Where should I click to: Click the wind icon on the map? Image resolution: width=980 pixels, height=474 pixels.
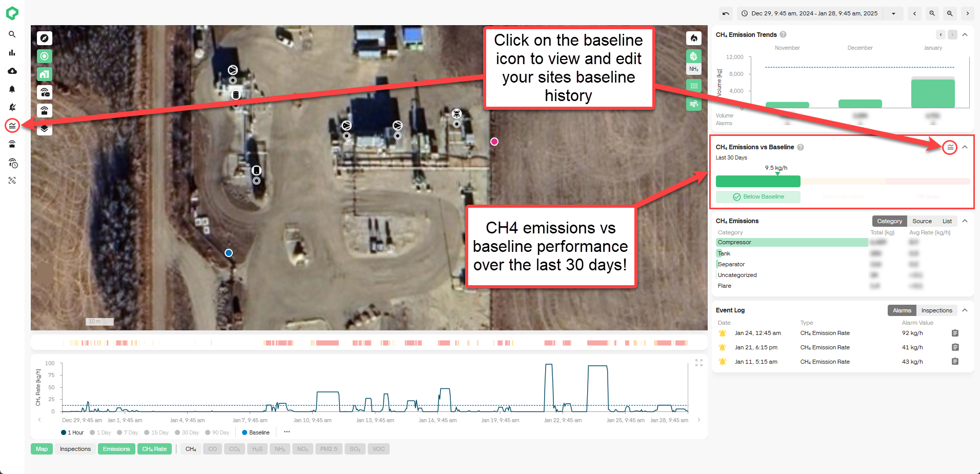coord(693,104)
